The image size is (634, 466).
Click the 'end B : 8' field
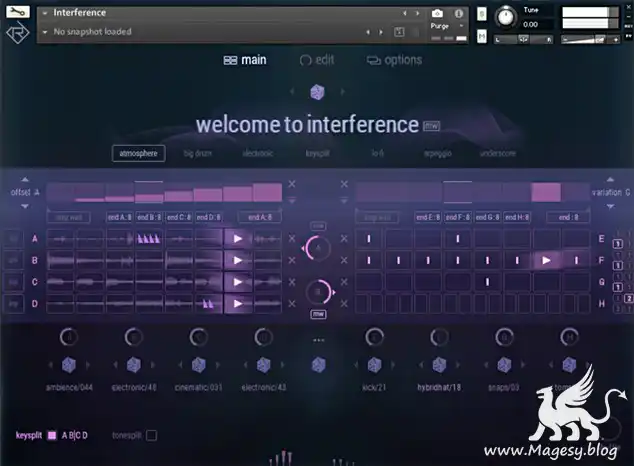[149, 217]
